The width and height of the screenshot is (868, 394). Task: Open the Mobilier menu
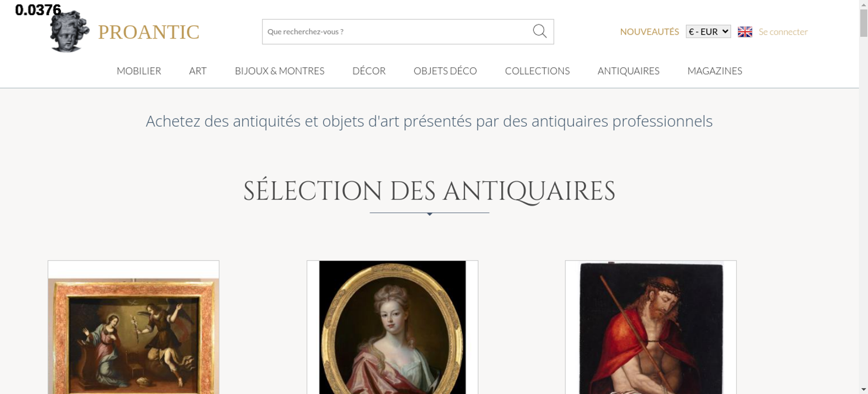(x=139, y=71)
